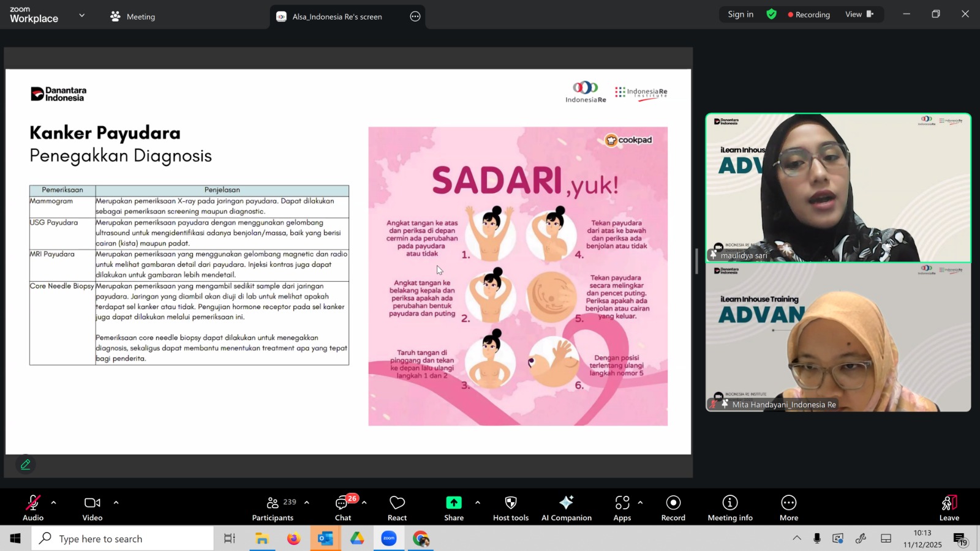This screenshot has height=551, width=980.
Task: Click the React heart icon
Action: click(397, 508)
